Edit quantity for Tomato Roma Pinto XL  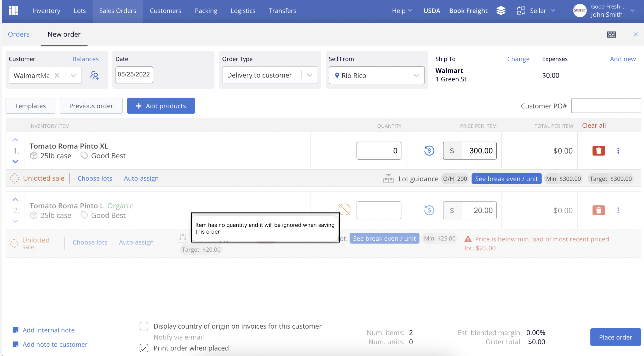point(379,151)
